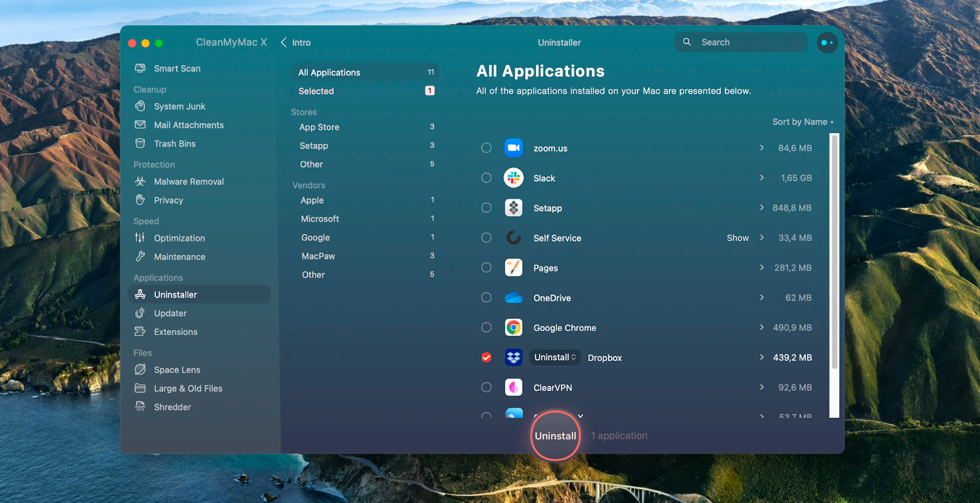Select the OneDrive checkbox
This screenshot has width=980, height=503.
486,297
